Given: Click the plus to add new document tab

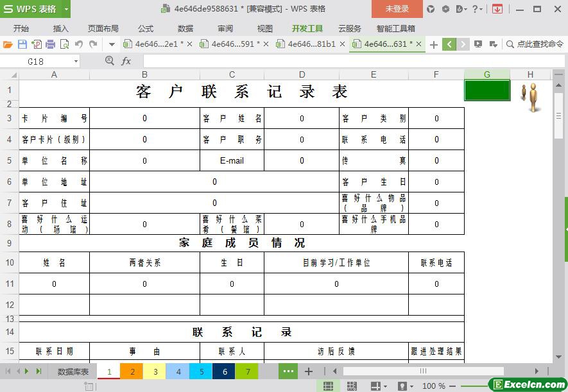Looking at the screenshot, I should pos(434,44).
